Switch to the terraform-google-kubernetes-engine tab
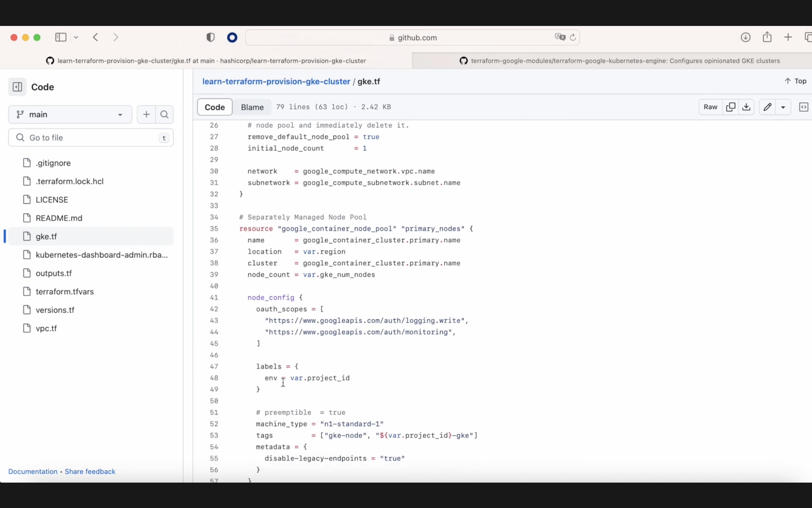 tap(612, 61)
